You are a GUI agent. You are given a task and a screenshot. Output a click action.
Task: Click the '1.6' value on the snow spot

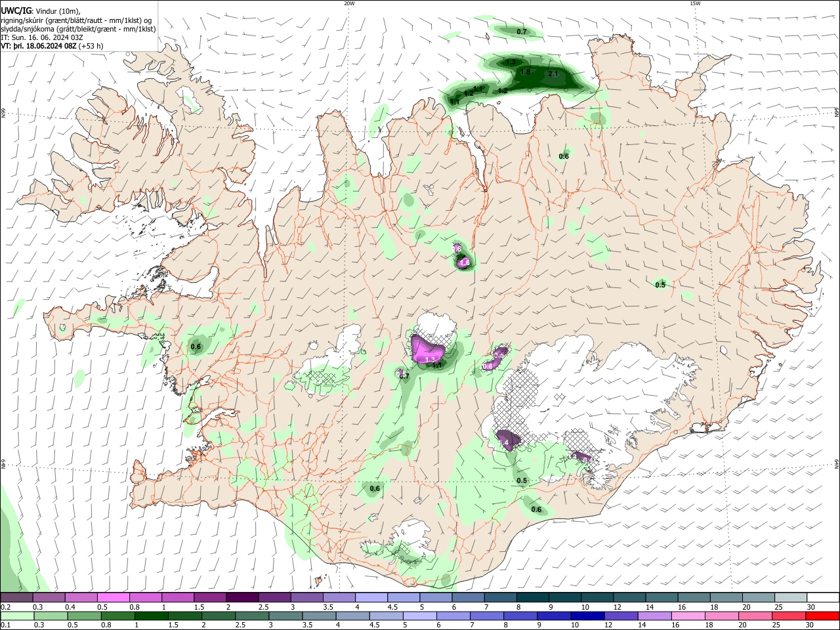[x=465, y=262]
